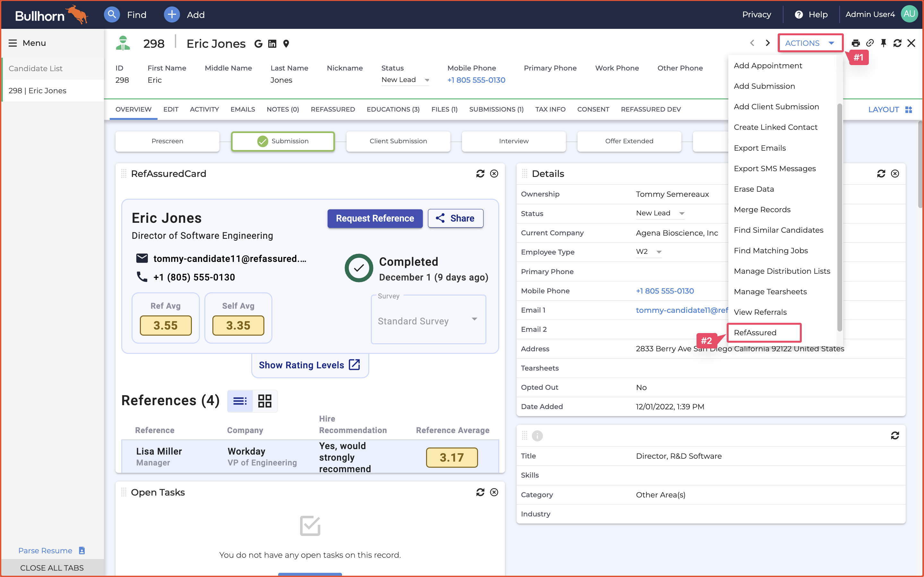Expand the Employee Type W2 dropdown
This screenshot has height=577, width=924.
659,252
